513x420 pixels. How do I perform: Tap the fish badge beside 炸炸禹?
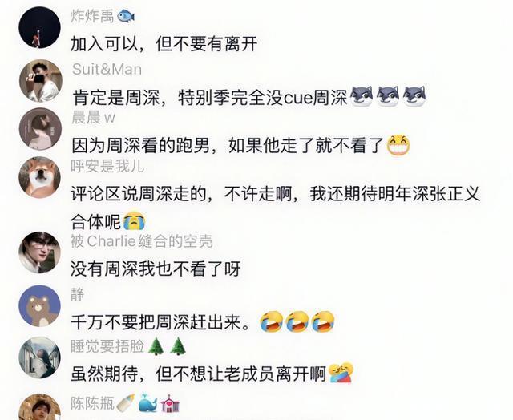click(x=126, y=16)
